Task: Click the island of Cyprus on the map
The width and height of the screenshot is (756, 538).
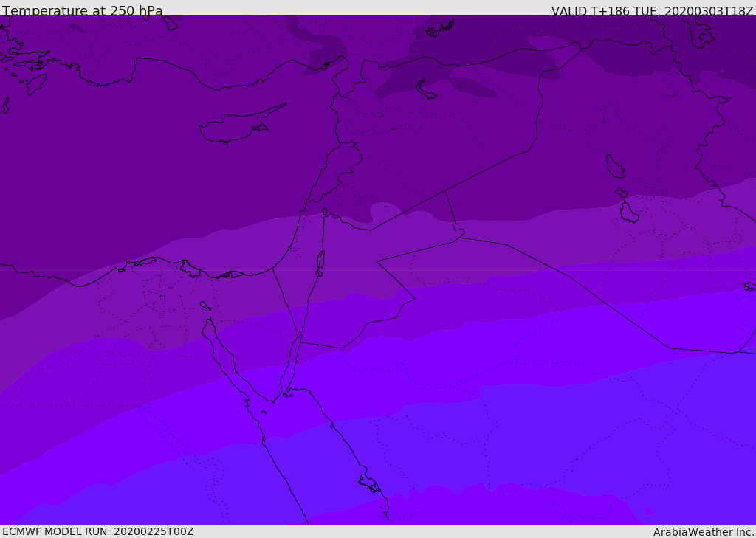Action: [x=241, y=125]
